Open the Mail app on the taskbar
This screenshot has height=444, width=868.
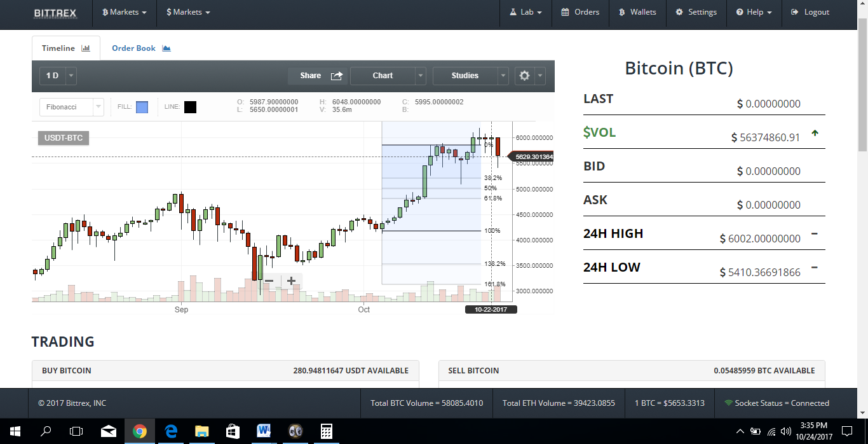coord(108,431)
